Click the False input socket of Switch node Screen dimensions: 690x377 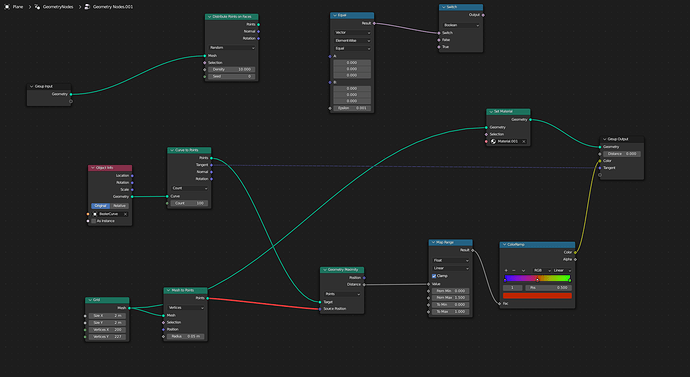(x=439, y=40)
